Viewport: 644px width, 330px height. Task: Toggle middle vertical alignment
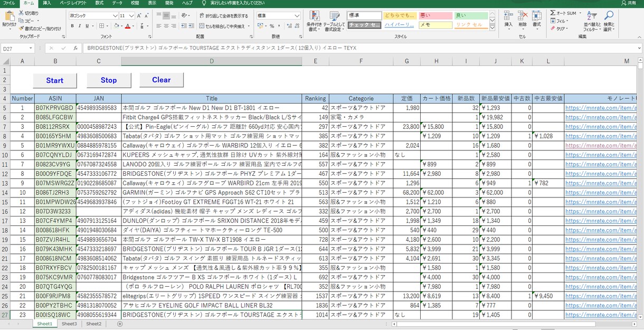pos(166,16)
